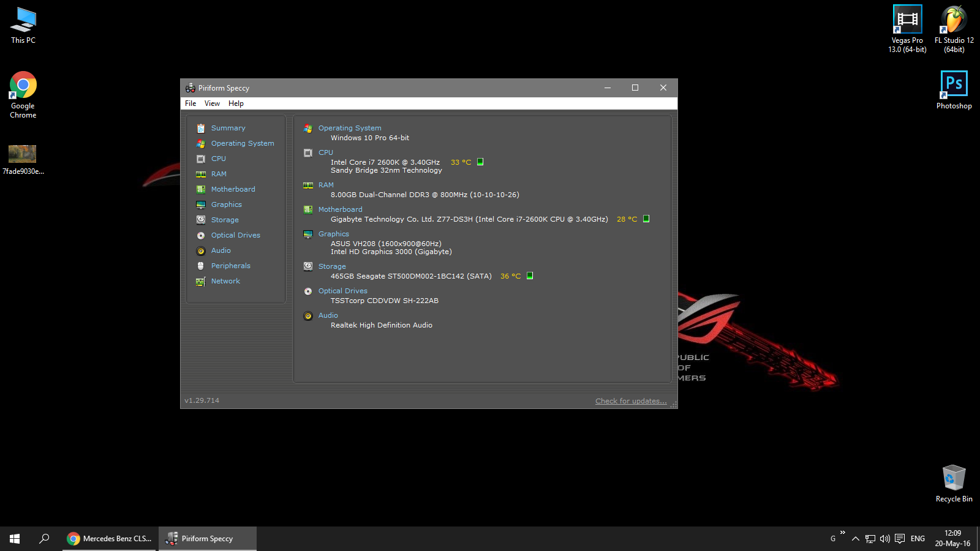Select Optical Drives sidebar entry
Screen dimensions: 980x551
235,235
